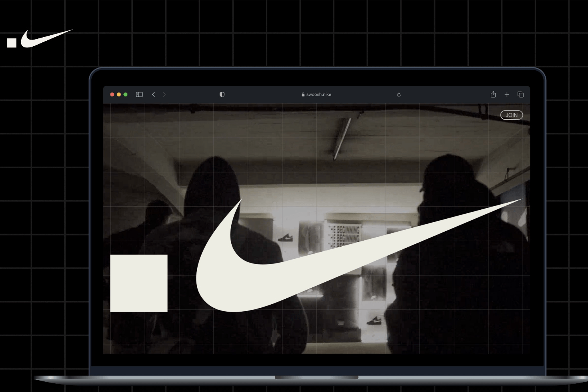Click the swoosh.nike address field
This screenshot has height=392, width=588.
click(x=318, y=94)
